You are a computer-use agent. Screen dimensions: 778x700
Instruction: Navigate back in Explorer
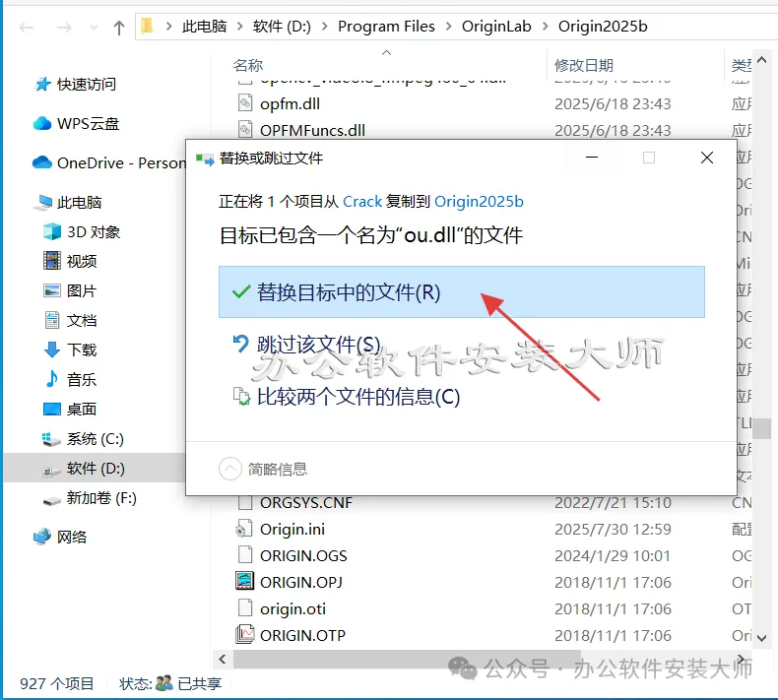tap(27, 28)
